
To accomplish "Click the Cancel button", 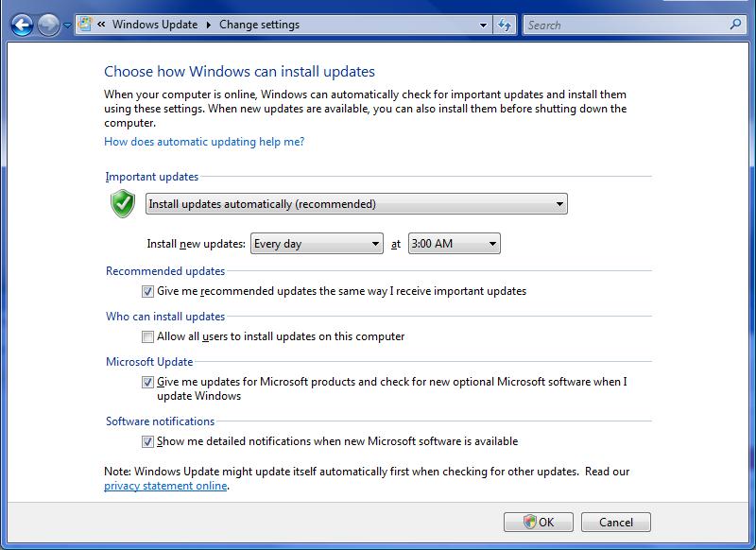I will click(x=616, y=522).
